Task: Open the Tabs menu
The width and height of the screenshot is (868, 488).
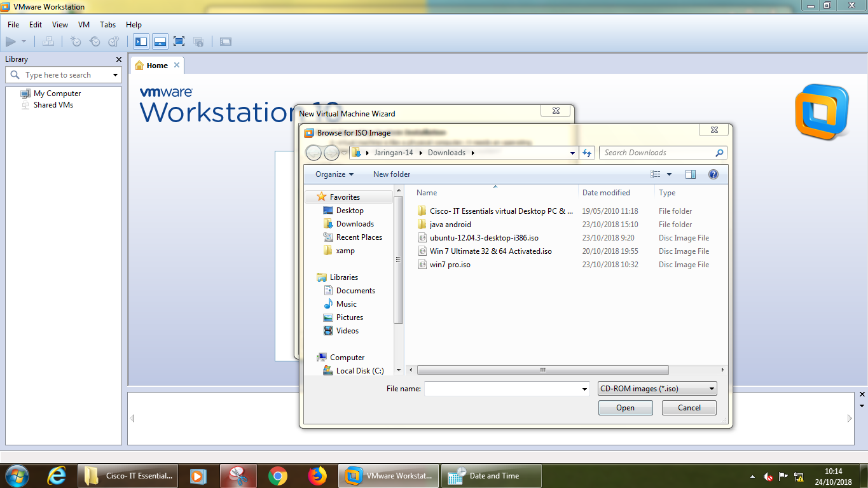Action: coord(108,25)
